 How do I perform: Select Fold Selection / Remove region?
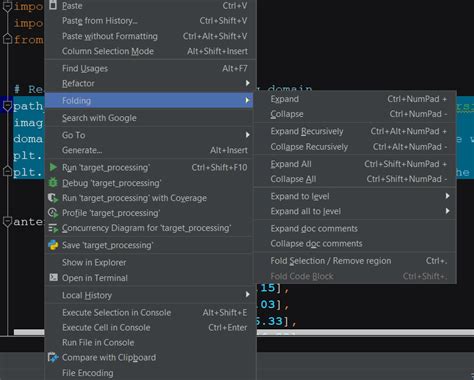pyautogui.click(x=355, y=261)
